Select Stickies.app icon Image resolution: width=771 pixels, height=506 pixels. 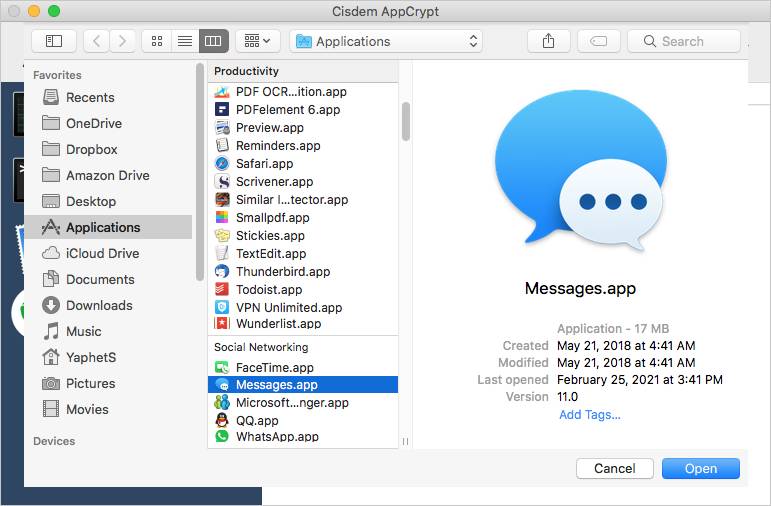click(222, 236)
